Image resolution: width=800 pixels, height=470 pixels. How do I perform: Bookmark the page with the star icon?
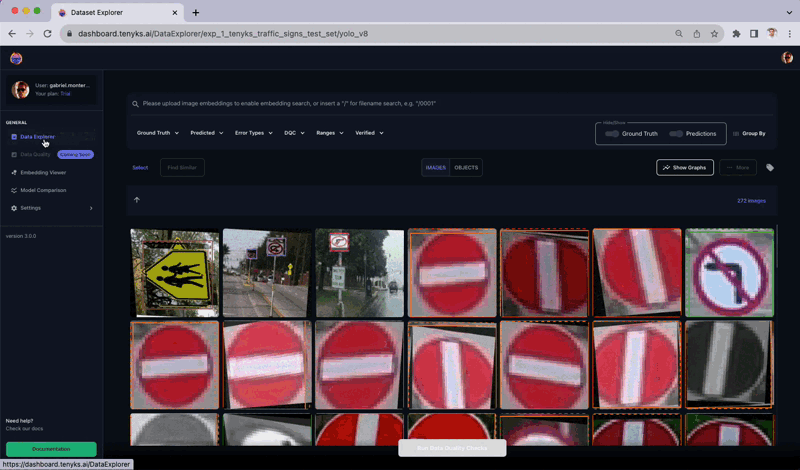[714, 34]
